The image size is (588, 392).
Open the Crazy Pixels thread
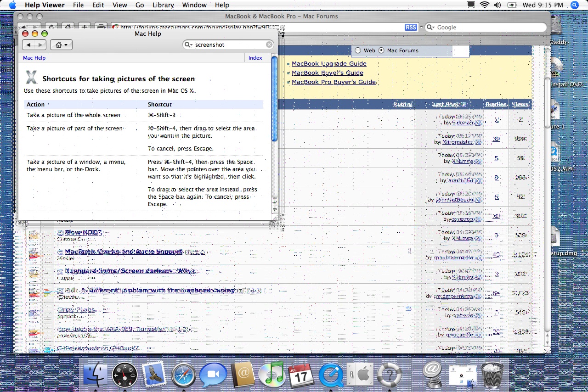(x=76, y=310)
